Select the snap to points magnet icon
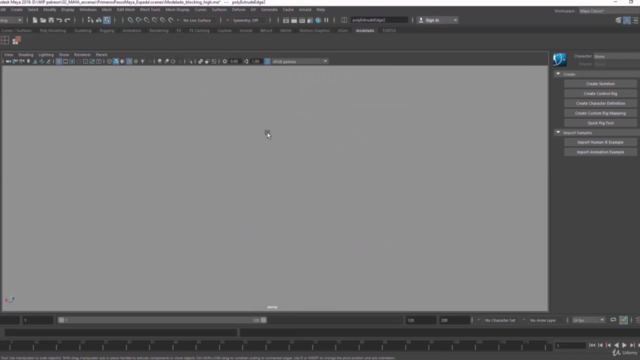640x360 pixels. [x=147, y=20]
